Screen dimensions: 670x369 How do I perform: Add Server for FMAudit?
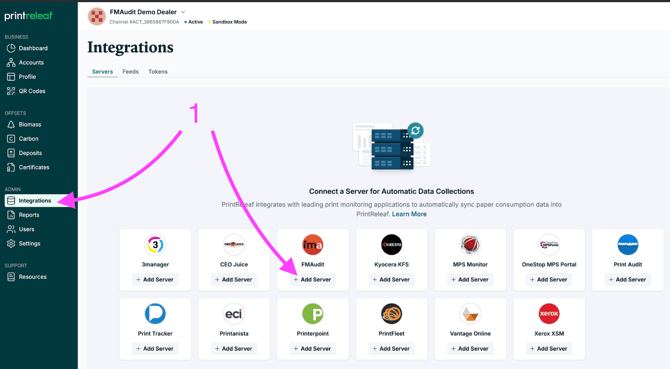coord(313,280)
